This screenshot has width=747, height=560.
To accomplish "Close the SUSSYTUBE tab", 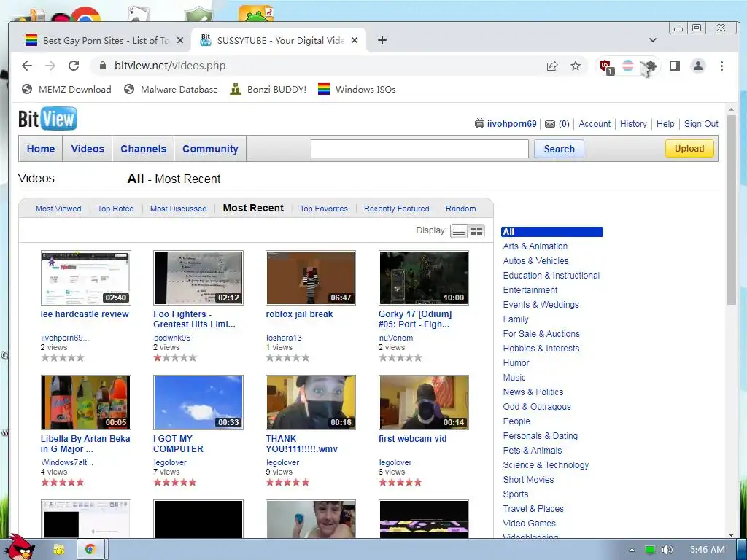I will 355,41.
